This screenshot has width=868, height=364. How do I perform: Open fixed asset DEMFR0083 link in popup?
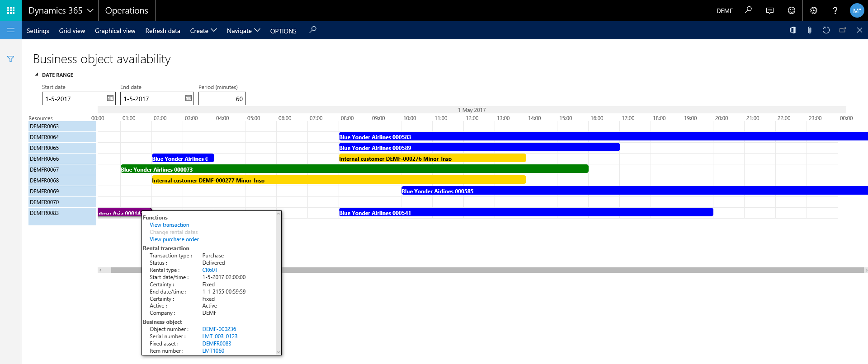pyautogui.click(x=217, y=344)
